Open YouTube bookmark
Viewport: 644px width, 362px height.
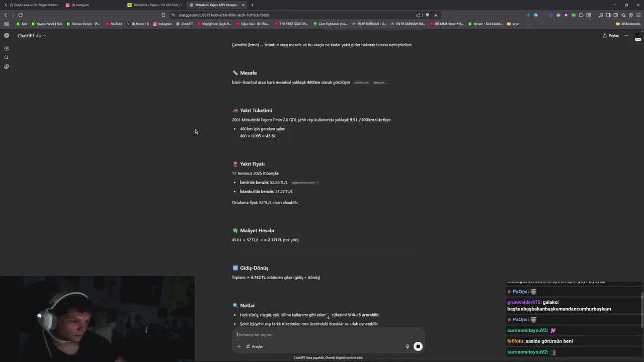click(114, 24)
